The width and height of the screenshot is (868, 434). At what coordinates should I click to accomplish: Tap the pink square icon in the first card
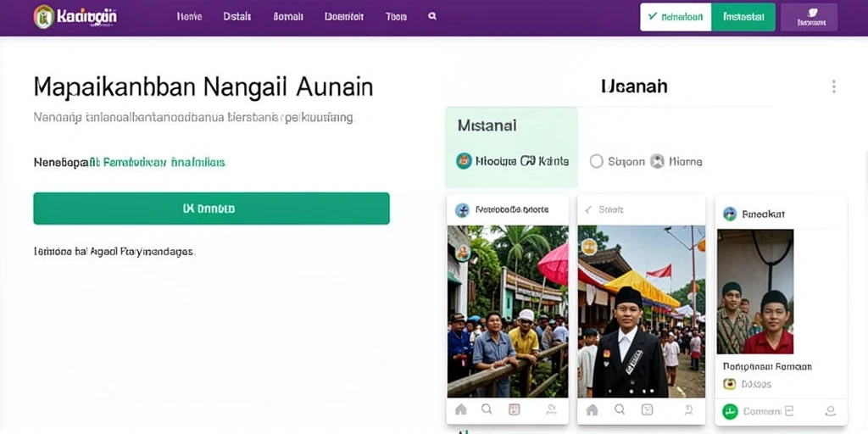tap(515, 409)
